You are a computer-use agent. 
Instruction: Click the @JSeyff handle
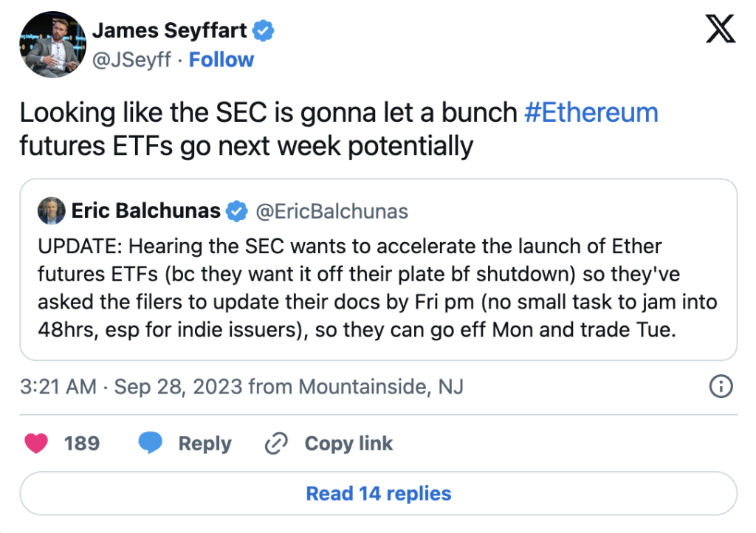(134, 60)
